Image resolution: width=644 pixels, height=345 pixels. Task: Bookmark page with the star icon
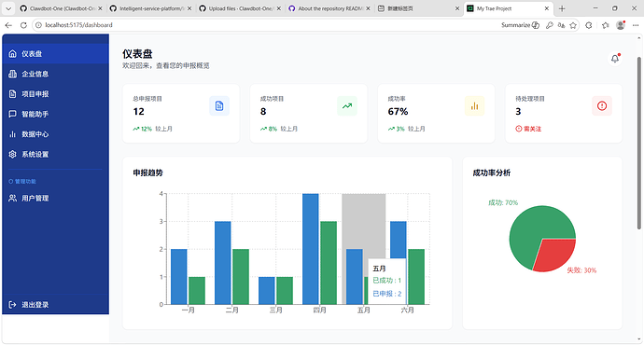573,25
